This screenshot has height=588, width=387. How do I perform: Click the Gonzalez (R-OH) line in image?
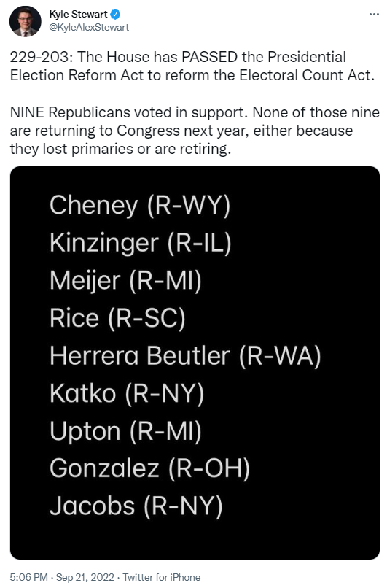pos(149,468)
